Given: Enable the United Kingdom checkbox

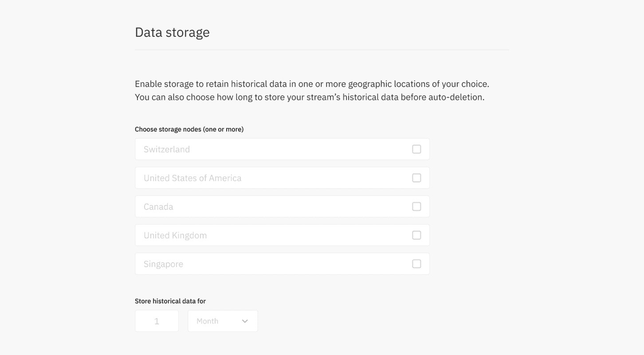Looking at the screenshot, I should tap(416, 235).
